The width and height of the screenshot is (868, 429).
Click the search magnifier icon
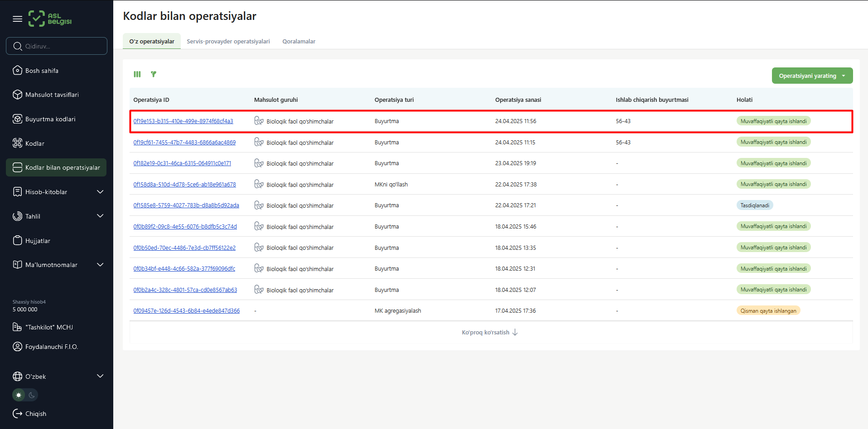18,46
